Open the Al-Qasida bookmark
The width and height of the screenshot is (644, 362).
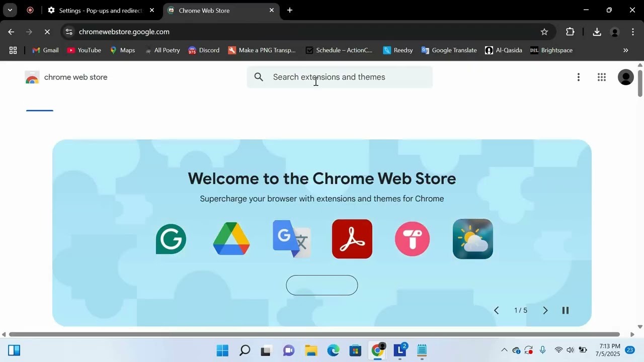point(504,50)
